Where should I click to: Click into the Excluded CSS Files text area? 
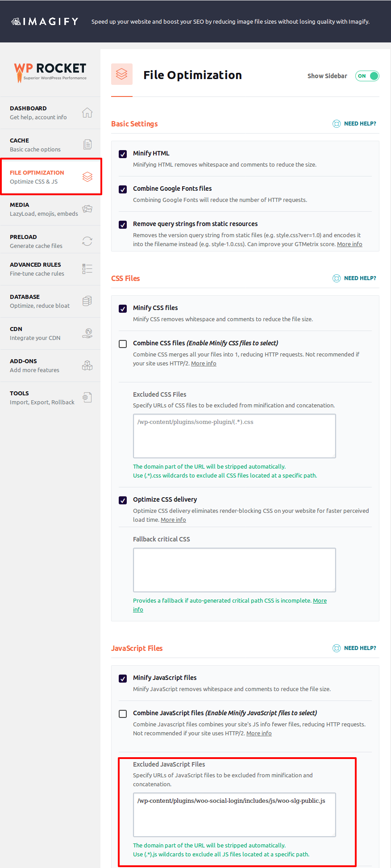point(234,436)
